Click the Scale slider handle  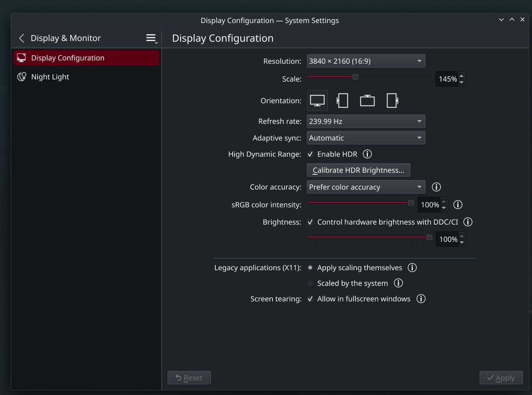355,77
